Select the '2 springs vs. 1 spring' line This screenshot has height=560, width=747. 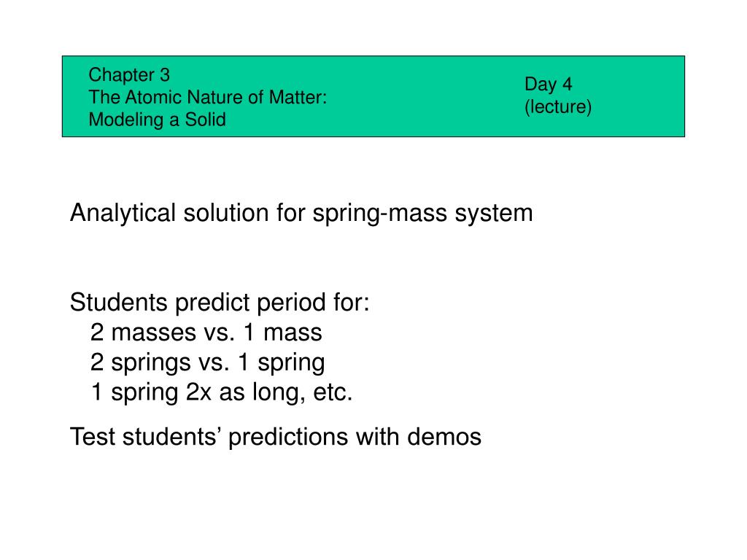pyautogui.click(x=208, y=362)
